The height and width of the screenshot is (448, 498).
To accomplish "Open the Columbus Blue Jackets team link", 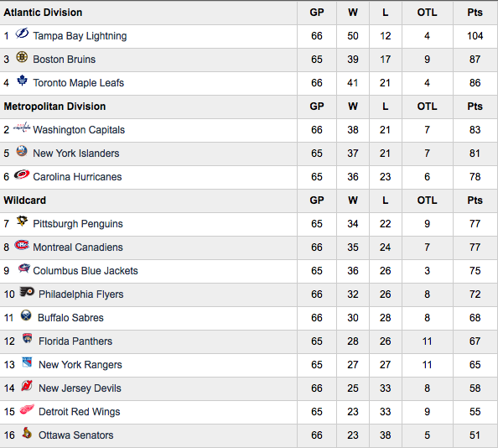I will (x=86, y=271).
